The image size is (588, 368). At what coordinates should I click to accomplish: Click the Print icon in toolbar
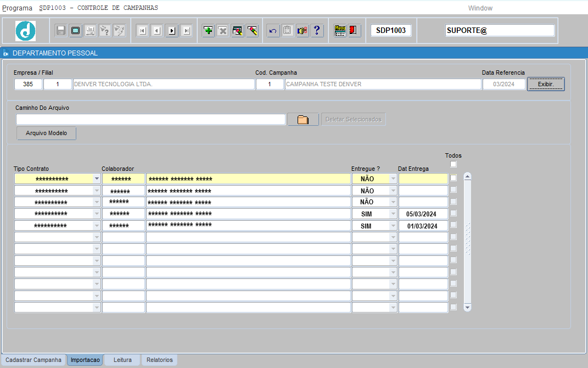(x=90, y=30)
